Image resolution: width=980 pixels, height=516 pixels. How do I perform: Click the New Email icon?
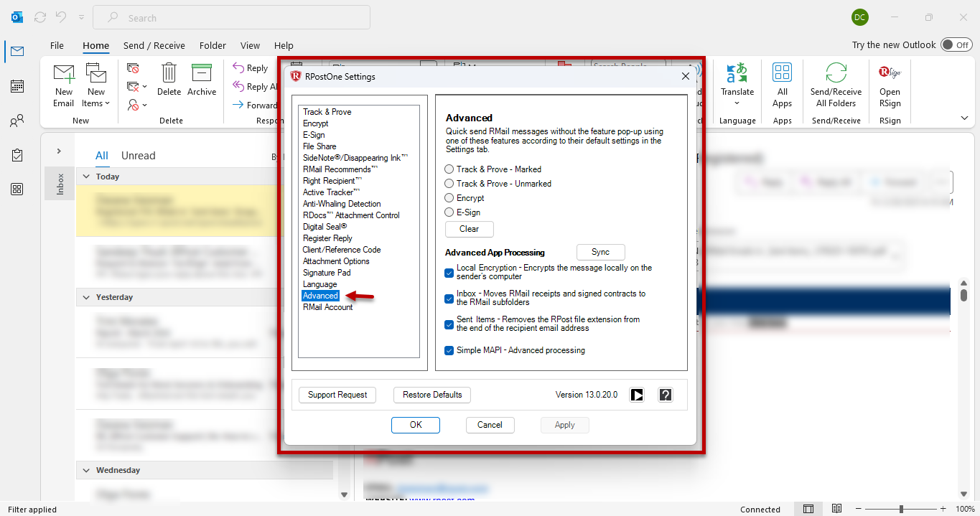pyautogui.click(x=64, y=75)
